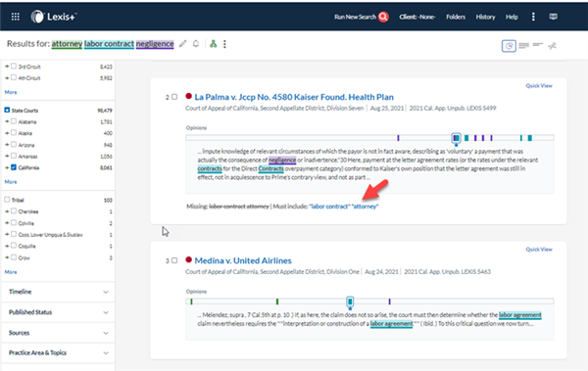Check the Alaska filter box
Viewport: 588px width, 371px height.
[x=14, y=133]
